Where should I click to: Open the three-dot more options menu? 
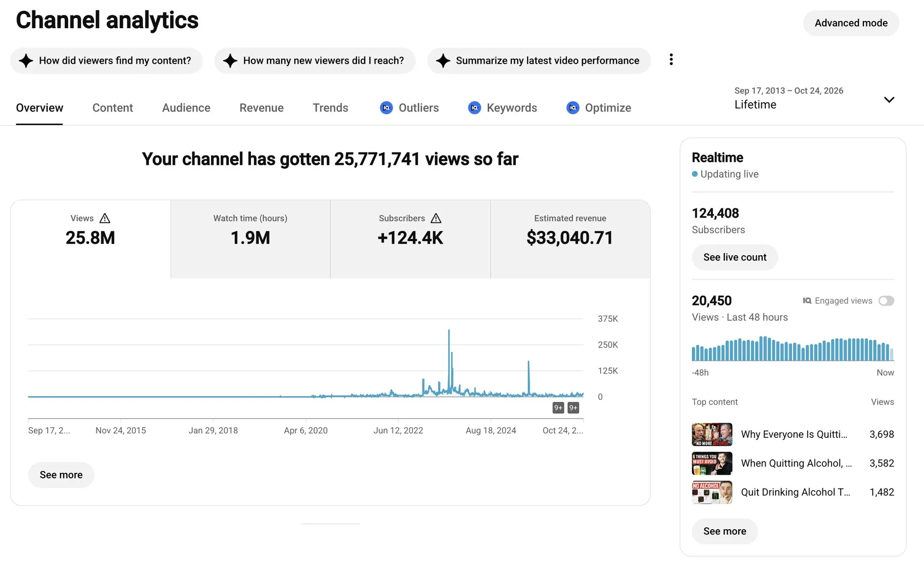click(671, 60)
